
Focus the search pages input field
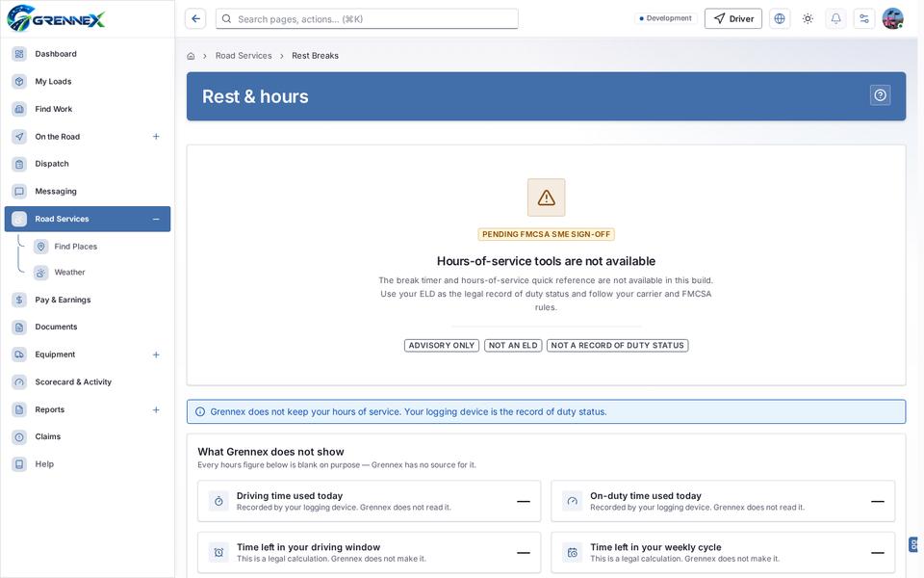pos(367,19)
